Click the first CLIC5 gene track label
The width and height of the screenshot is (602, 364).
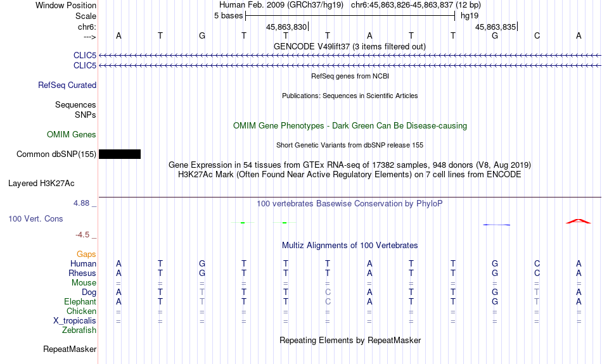coord(85,56)
